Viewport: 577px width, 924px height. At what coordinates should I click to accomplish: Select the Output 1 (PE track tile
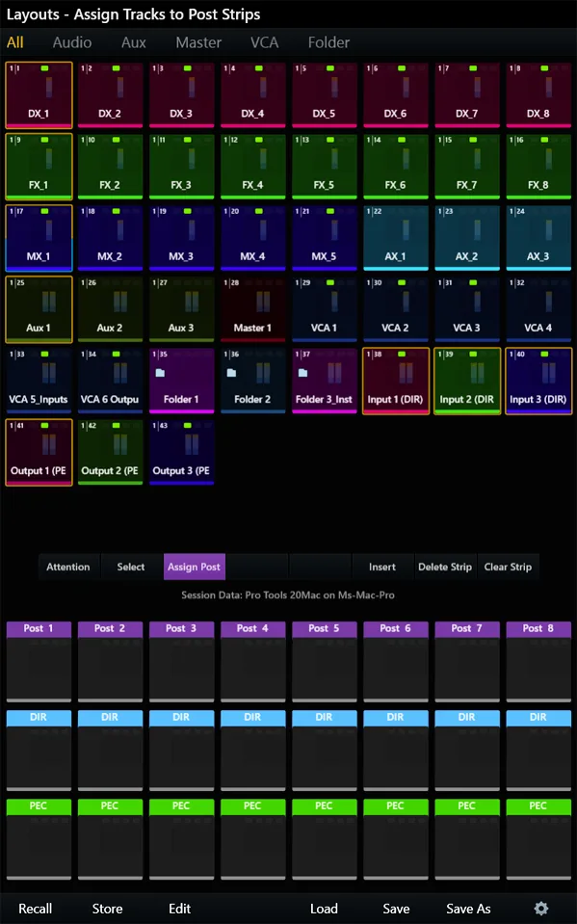click(x=39, y=452)
